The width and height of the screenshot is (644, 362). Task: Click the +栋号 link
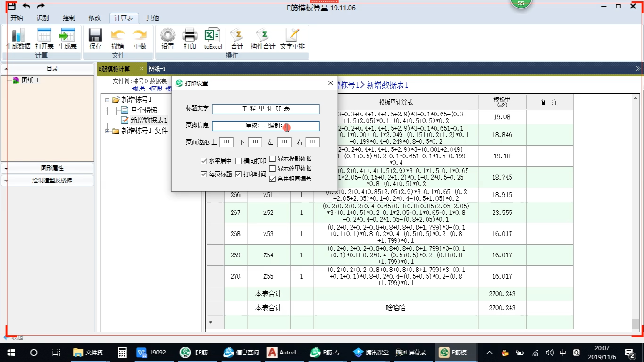point(139,89)
